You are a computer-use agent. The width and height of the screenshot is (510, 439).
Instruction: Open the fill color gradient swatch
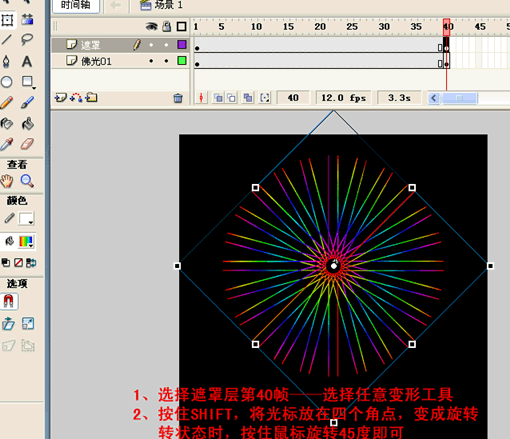[x=26, y=241]
